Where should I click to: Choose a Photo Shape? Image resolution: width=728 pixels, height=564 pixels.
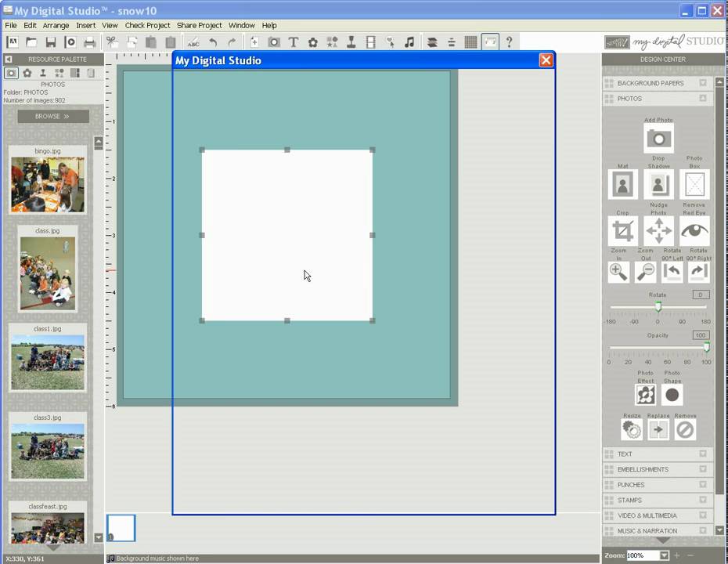pos(672,395)
